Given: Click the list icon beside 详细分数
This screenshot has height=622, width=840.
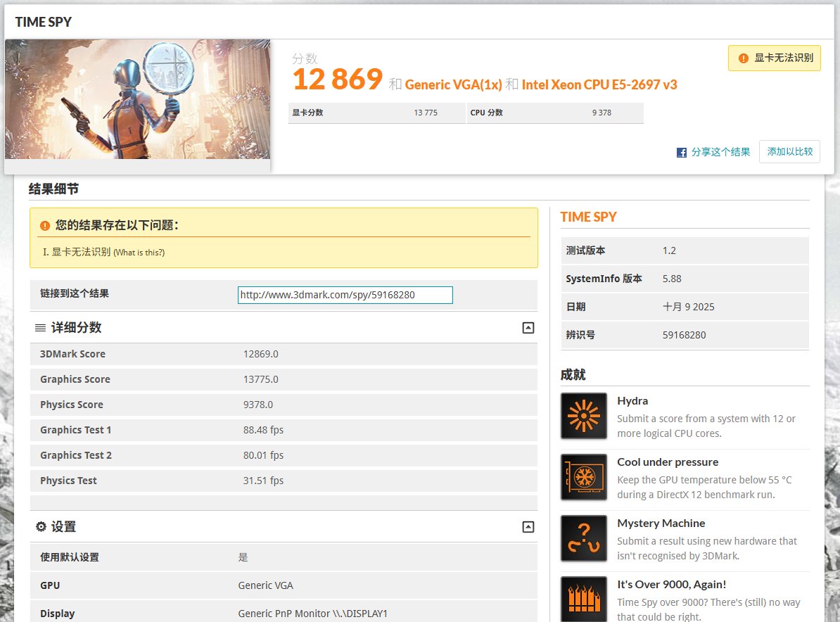Looking at the screenshot, I should (x=40, y=328).
